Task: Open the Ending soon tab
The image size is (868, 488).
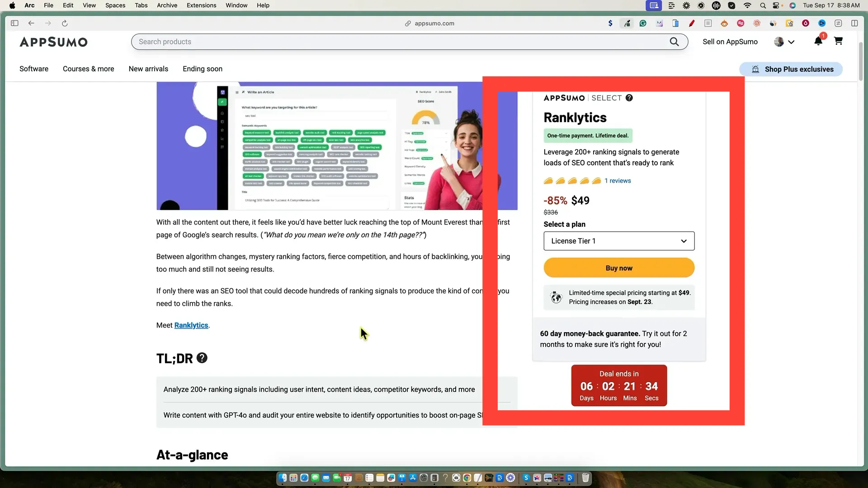Action: (203, 69)
